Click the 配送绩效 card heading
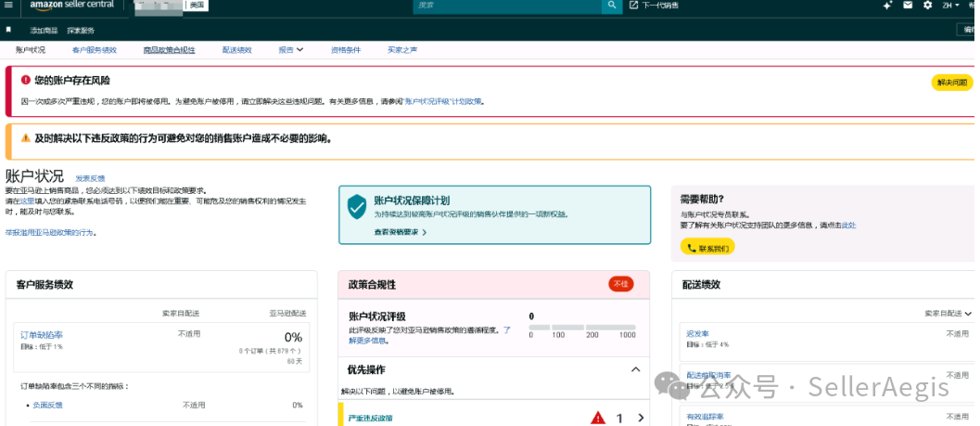This screenshot has width=980, height=426. pos(701,285)
